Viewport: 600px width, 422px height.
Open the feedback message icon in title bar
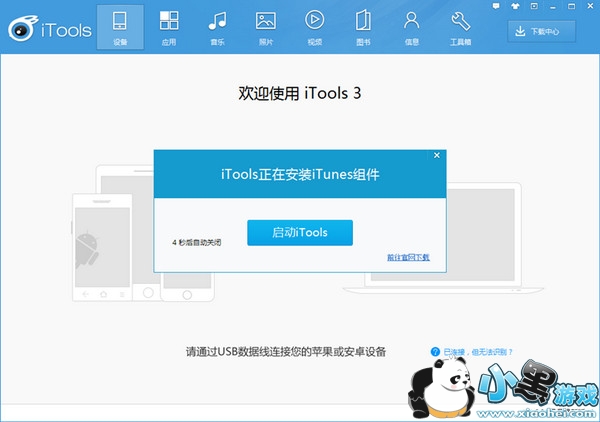coord(496,6)
